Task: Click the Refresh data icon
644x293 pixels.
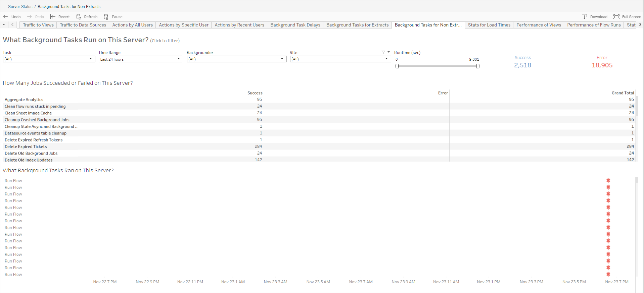Action: pos(79,17)
